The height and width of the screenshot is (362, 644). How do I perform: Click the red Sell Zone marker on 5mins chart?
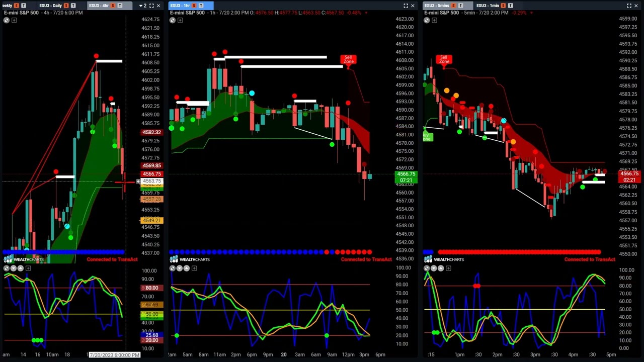coord(444,60)
